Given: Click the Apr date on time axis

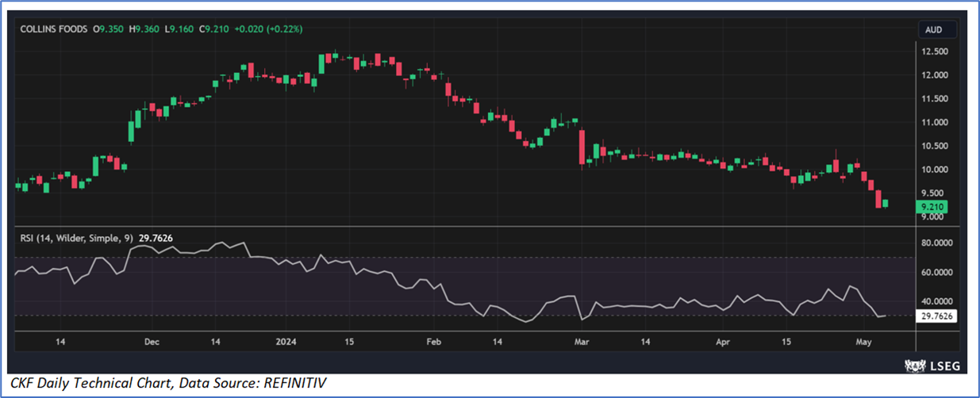Looking at the screenshot, I should [x=722, y=342].
